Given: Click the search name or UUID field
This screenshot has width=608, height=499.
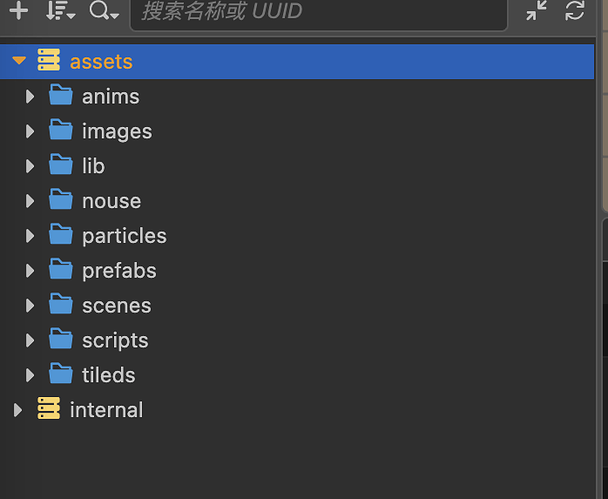Looking at the screenshot, I should point(320,11).
